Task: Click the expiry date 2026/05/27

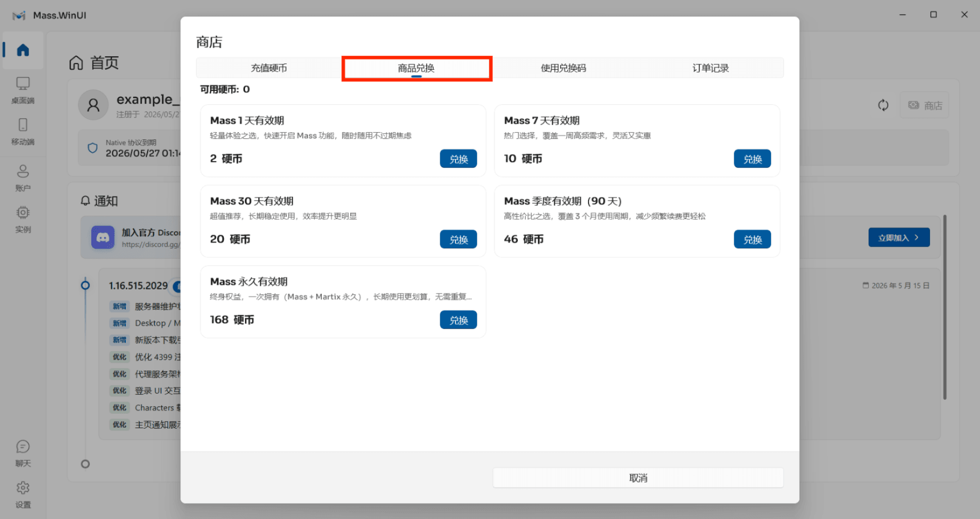Action: (143, 153)
